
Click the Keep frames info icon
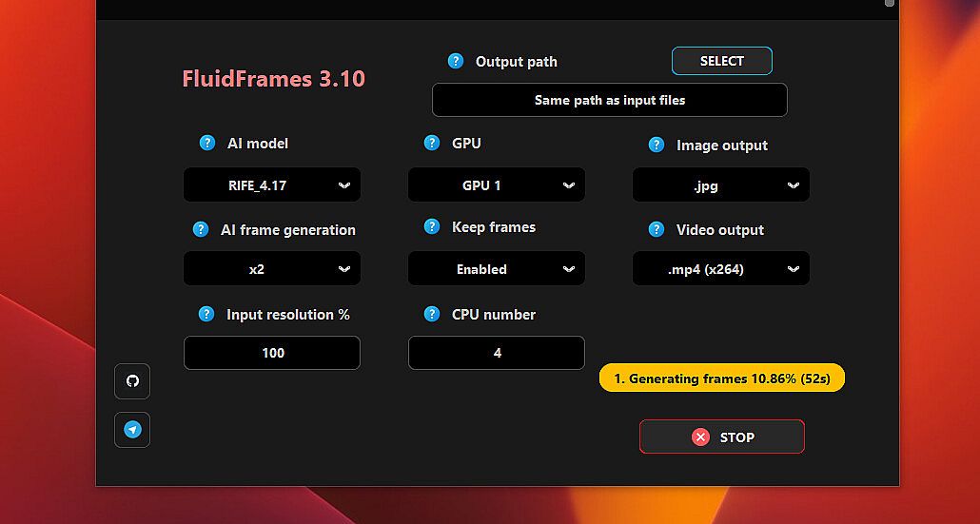(x=432, y=226)
